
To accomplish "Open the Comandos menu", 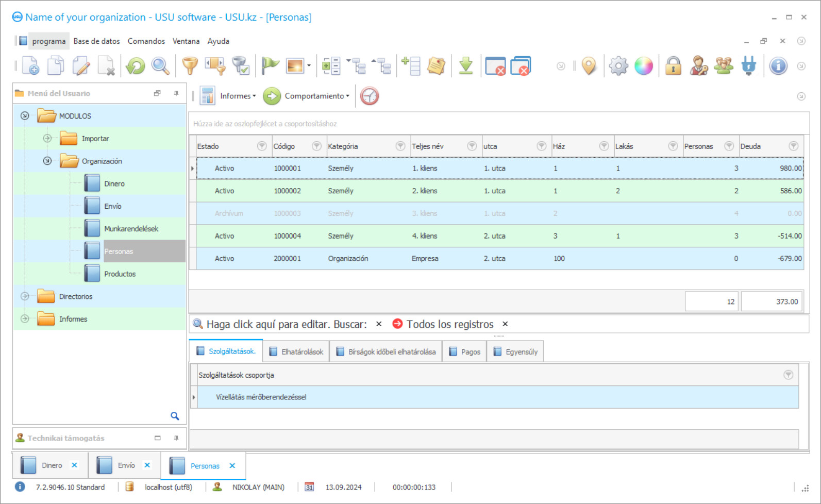I will tap(146, 41).
